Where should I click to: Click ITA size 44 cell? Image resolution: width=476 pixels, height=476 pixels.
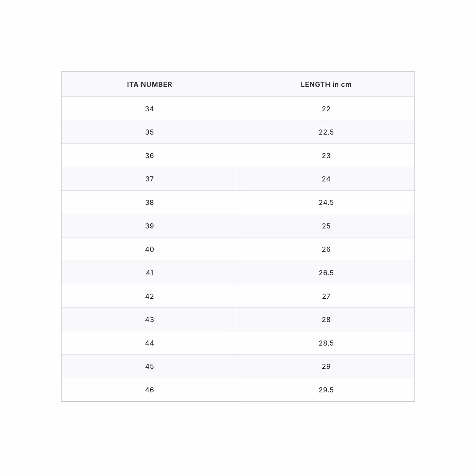click(149, 343)
